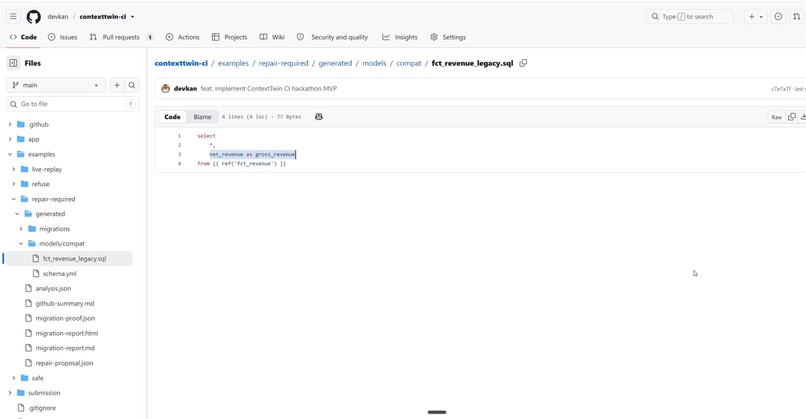Viewport: 806px width, 419px height.
Task: Add a file with the plus button
Action: point(117,85)
